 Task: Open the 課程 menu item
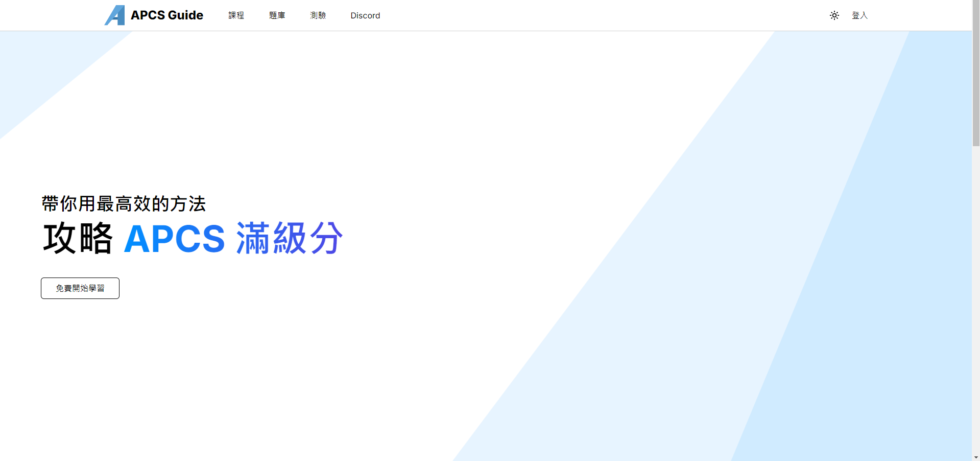coord(236,15)
